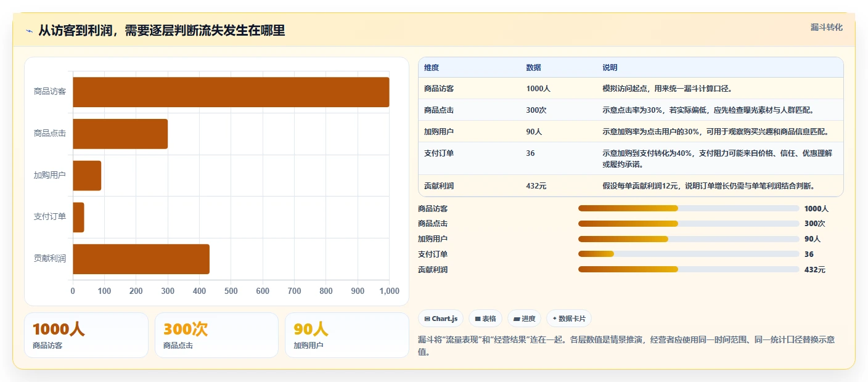Viewport: 868px width, 382px height.
Task: Click the 贡献利润 label beside the progress bars
Action: (433, 269)
